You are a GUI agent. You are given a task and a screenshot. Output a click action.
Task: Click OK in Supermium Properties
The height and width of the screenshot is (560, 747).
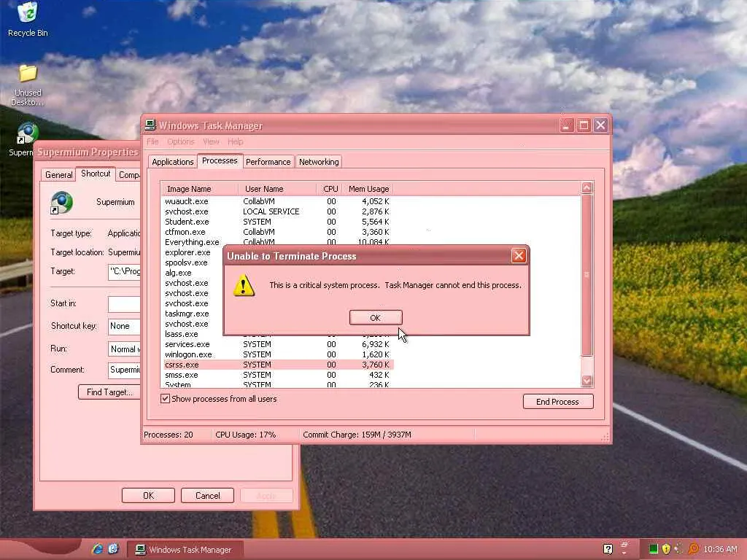[148, 495]
